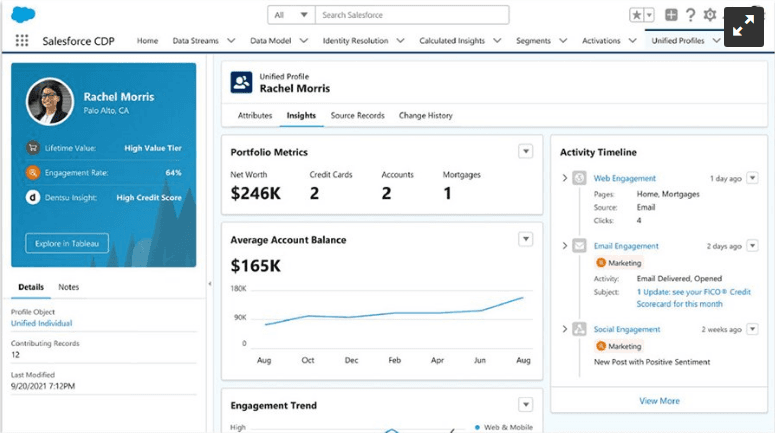Click the Unified Profile header icon

(x=241, y=82)
